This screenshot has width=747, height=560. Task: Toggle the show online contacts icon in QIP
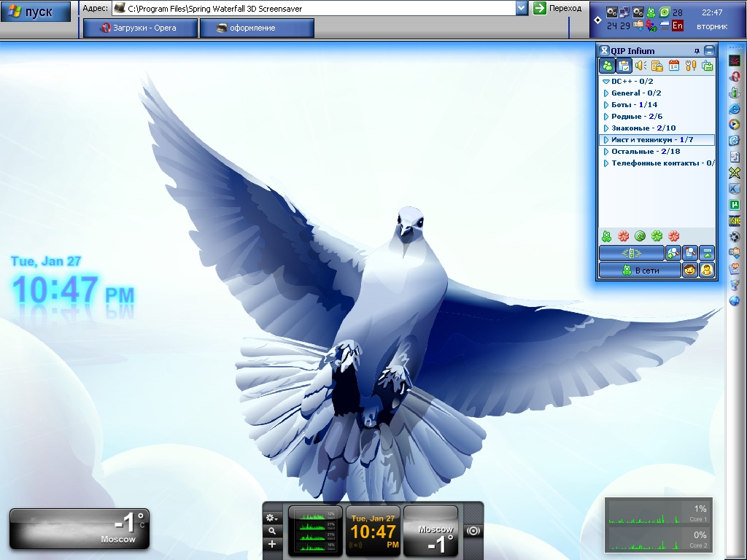[607, 66]
